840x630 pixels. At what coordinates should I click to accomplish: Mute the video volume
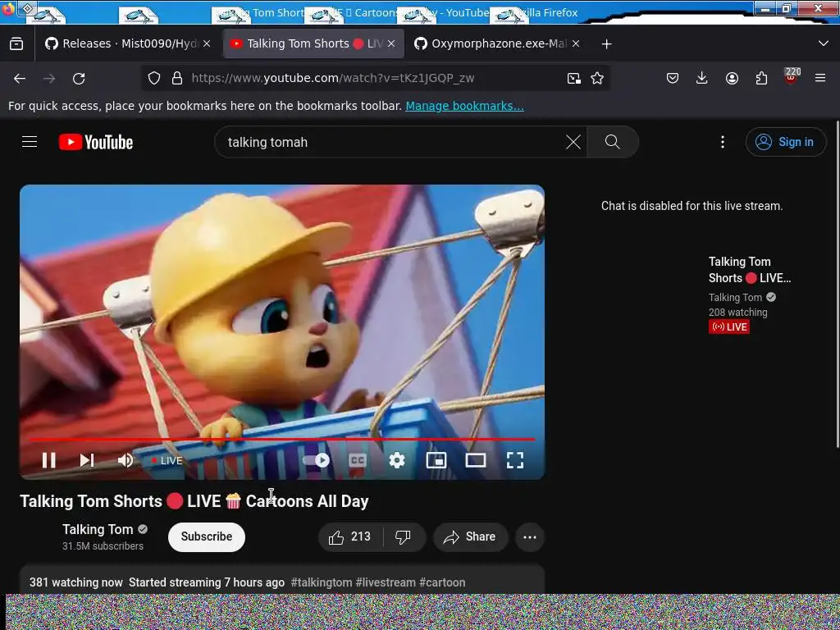[126, 460]
